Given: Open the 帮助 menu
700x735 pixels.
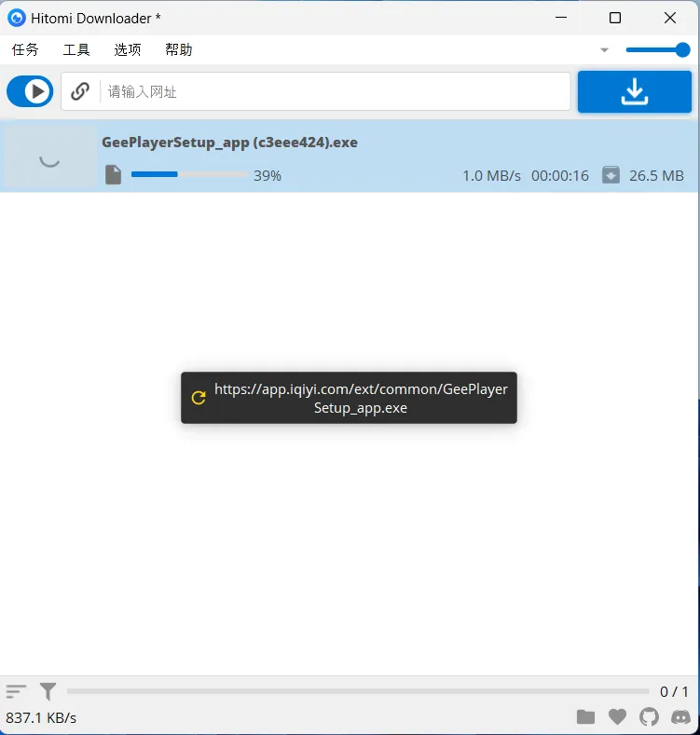Looking at the screenshot, I should tap(178, 49).
